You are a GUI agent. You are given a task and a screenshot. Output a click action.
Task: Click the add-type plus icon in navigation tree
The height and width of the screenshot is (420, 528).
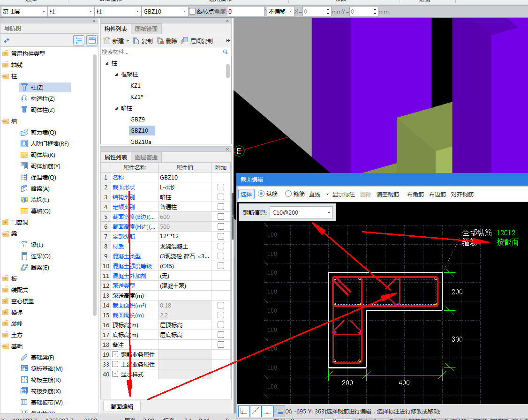coord(7,41)
